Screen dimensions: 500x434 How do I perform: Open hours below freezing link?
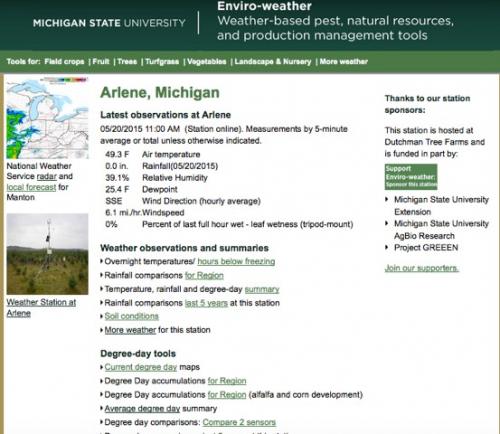236,261
